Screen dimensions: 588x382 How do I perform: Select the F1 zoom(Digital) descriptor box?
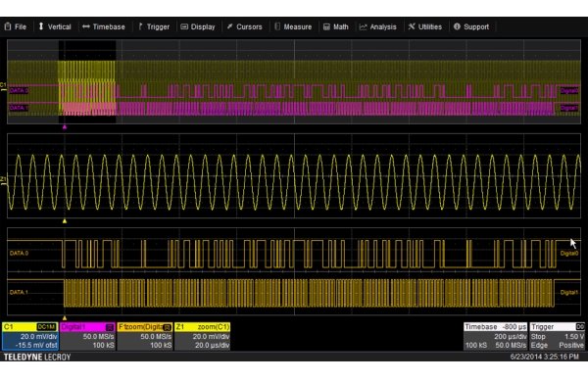(x=145, y=336)
